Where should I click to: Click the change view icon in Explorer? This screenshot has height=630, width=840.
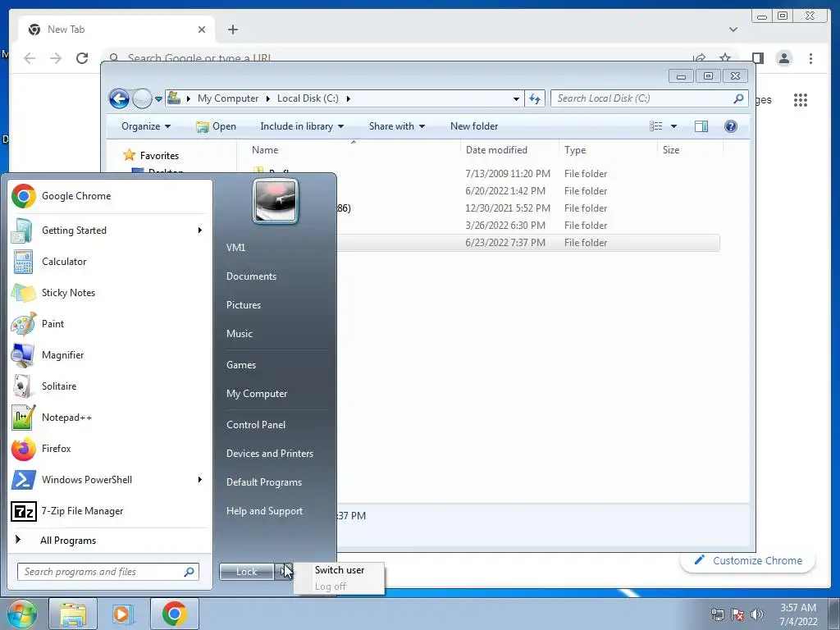pyautogui.click(x=656, y=126)
